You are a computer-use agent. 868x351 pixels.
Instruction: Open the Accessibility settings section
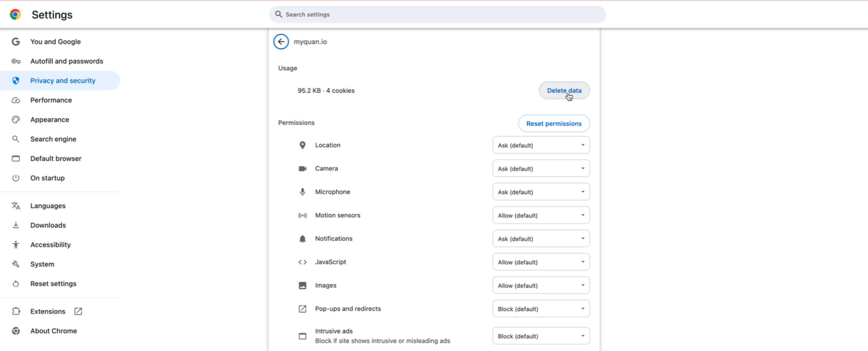click(x=50, y=245)
